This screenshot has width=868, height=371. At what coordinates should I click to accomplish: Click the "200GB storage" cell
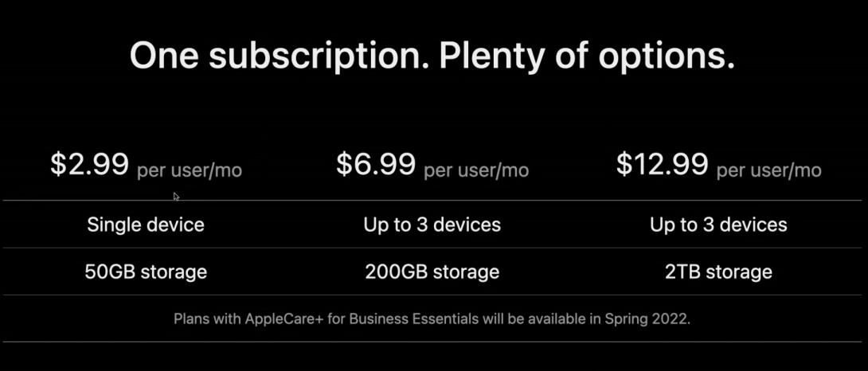432,271
